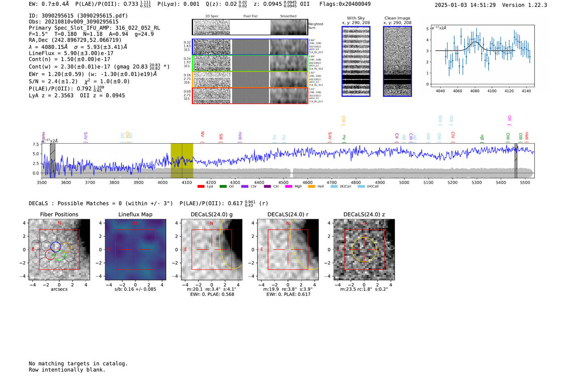576x392 pixels.
Task: Click the red SiII line marker
Action: point(221,138)
